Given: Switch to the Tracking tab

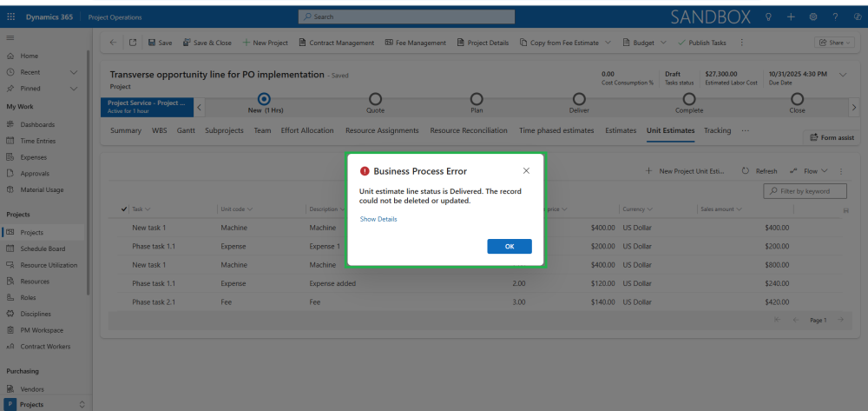Looking at the screenshot, I should click(x=718, y=130).
